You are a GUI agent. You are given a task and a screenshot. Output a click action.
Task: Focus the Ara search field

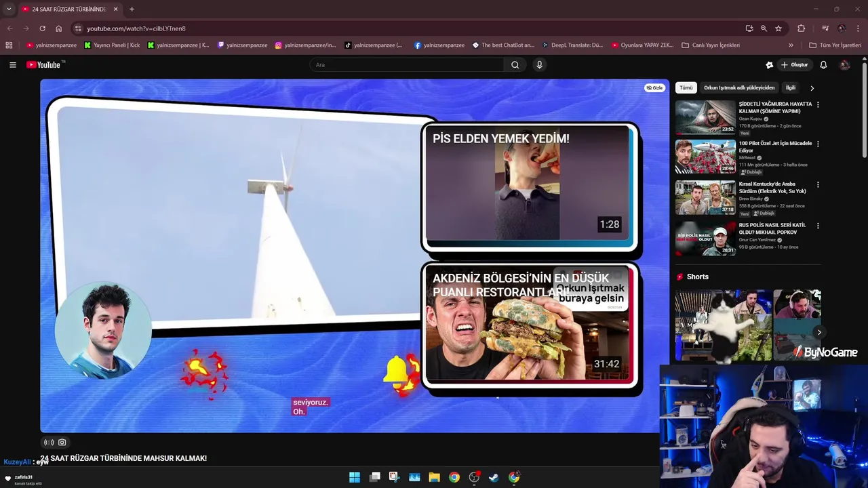pyautogui.click(x=407, y=65)
